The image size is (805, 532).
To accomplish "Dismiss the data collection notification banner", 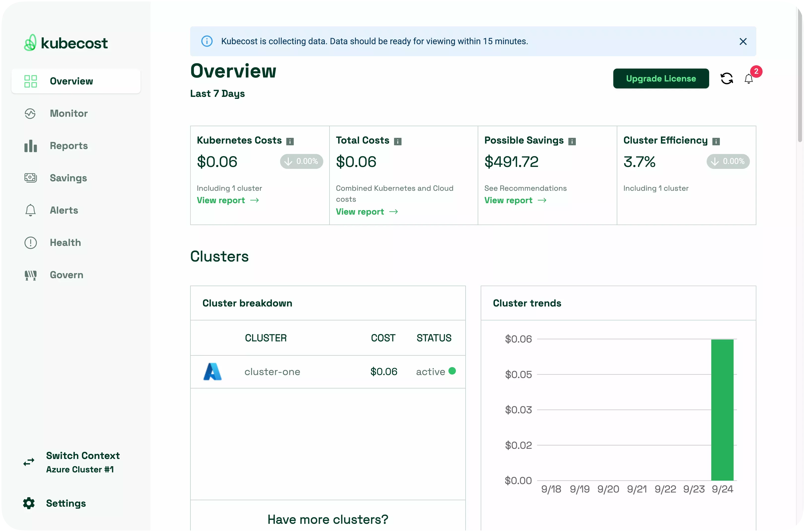I will click(x=743, y=41).
